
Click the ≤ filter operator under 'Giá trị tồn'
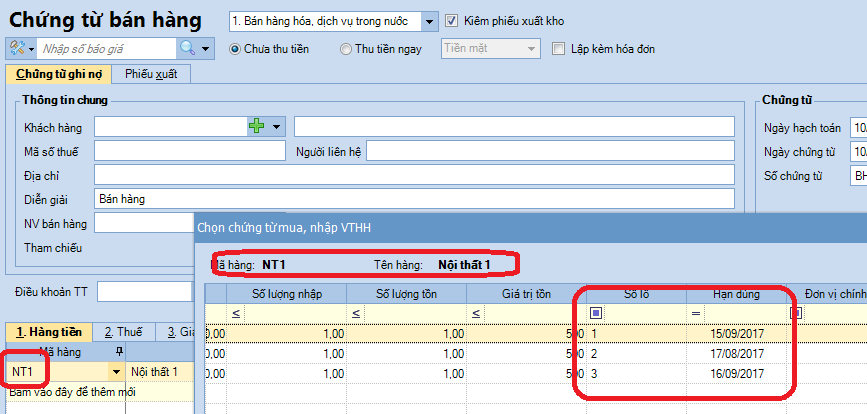[476, 314]
